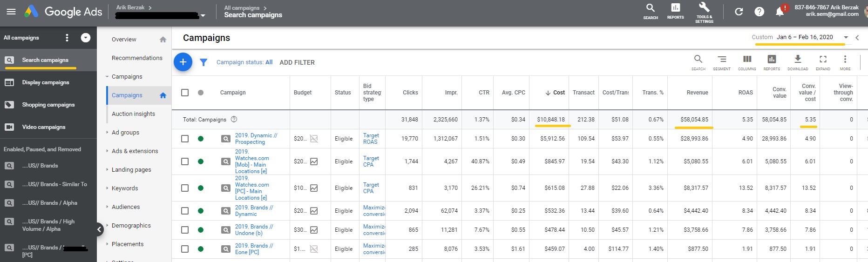Click search icon for Brands // Undone (b) row
This screenshot has width=868, height=262.
tap(226, 230)
